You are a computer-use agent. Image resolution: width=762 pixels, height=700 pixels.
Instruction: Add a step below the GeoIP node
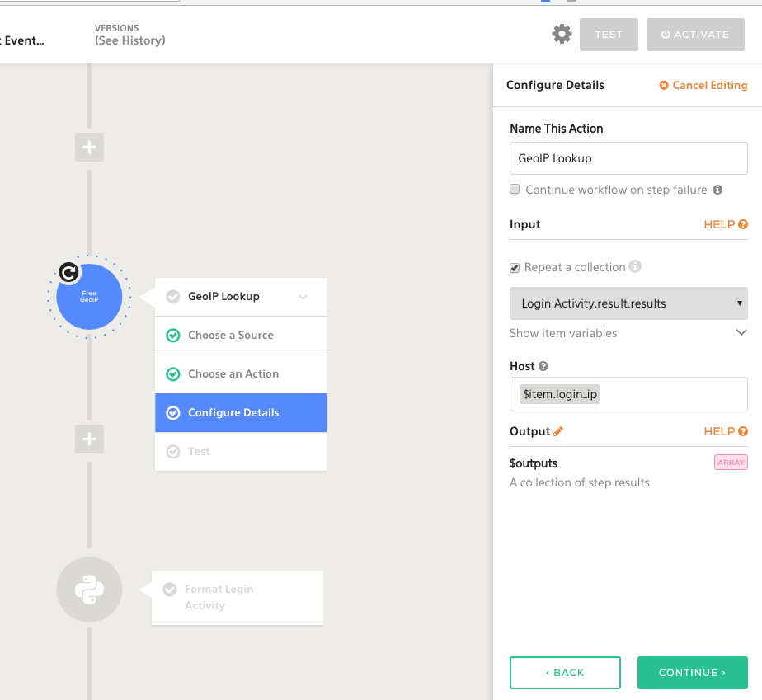pos(89,439)
